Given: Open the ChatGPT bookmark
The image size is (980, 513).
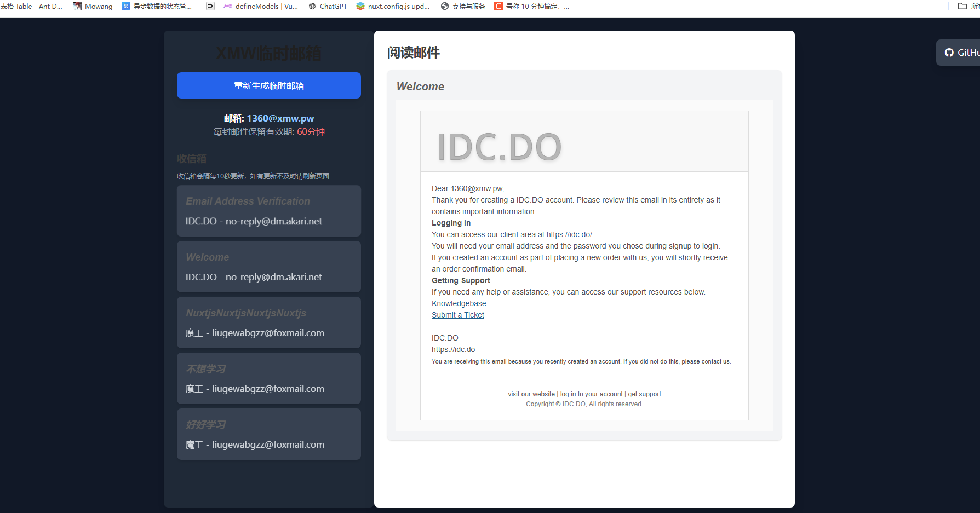Looking at the screenshot, I should (328, 6).
